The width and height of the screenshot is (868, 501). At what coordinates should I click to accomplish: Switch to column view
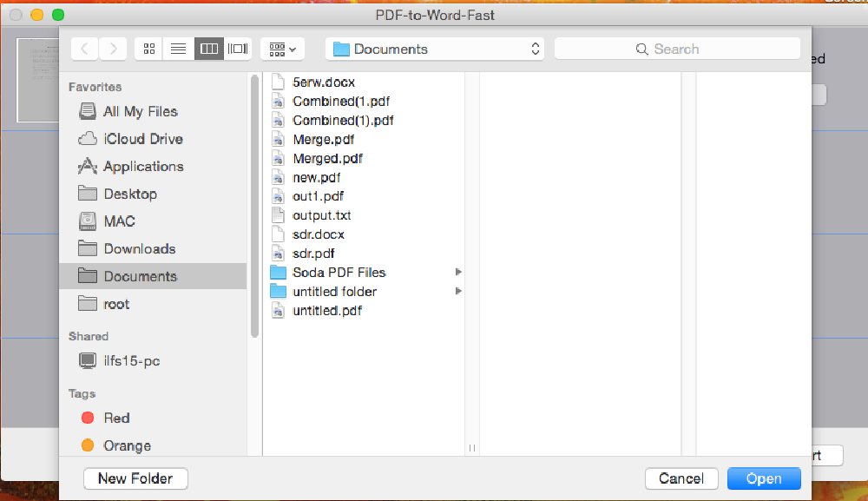(x=208, y=49)
